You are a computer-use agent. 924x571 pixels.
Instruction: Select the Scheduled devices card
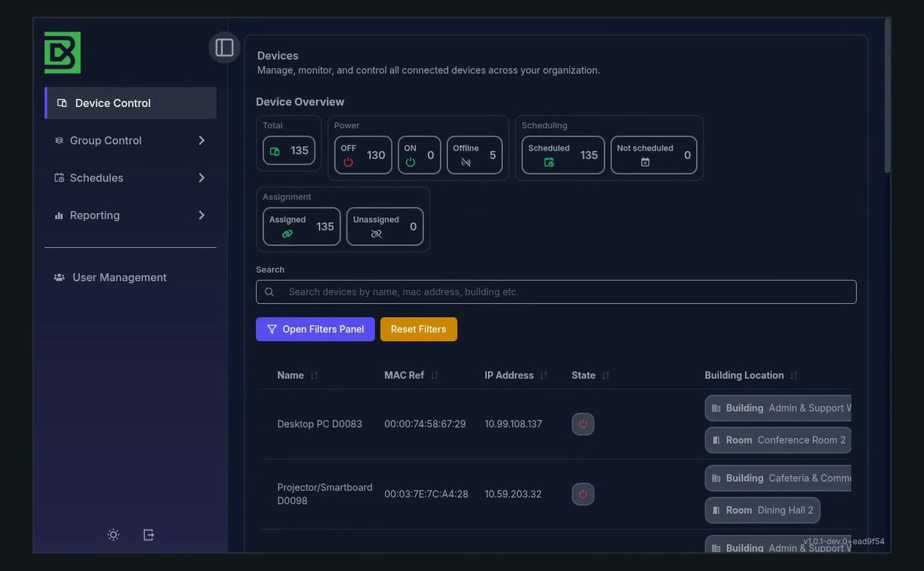(563, 155)
